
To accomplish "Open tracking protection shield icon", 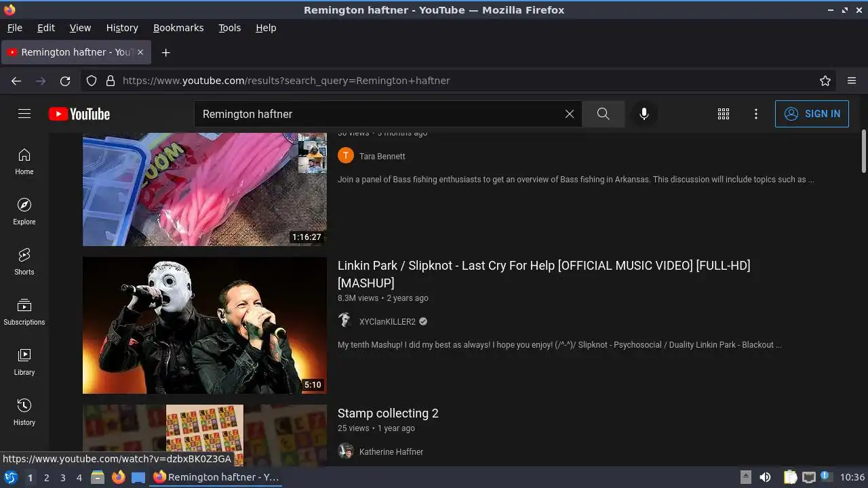I will point(92,81).
